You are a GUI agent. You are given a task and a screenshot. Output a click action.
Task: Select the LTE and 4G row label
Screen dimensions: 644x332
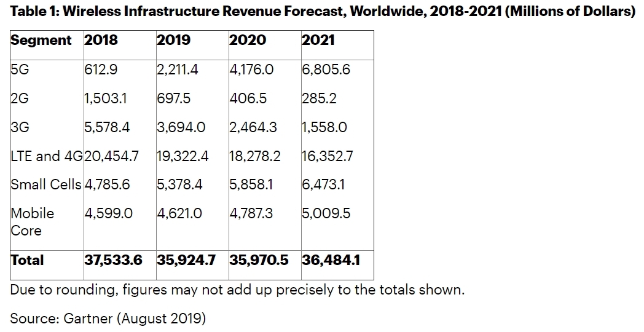(x=46, y=156)
